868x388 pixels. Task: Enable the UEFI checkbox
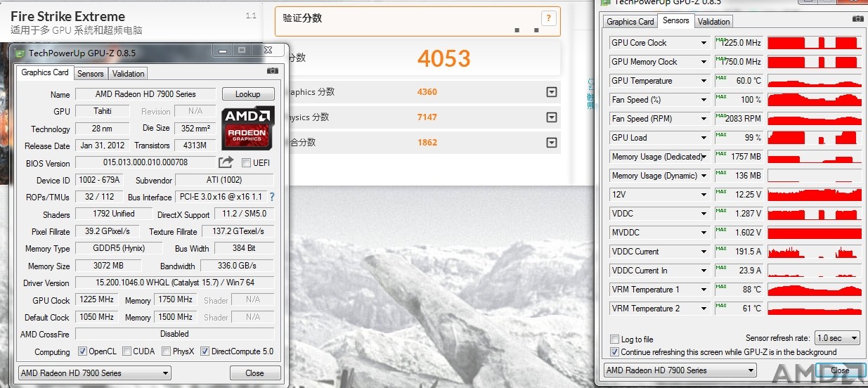pyautogui.click(x=246, y=163)
